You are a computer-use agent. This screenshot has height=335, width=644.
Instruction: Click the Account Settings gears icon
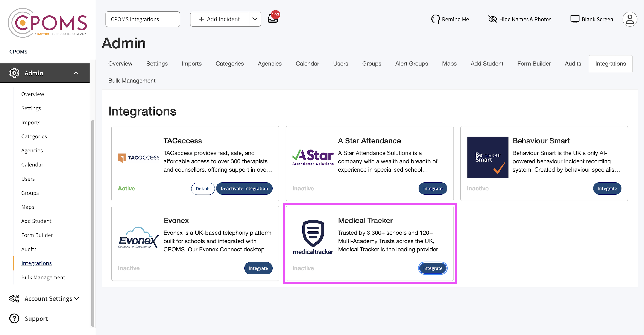[x=14, y=298]
